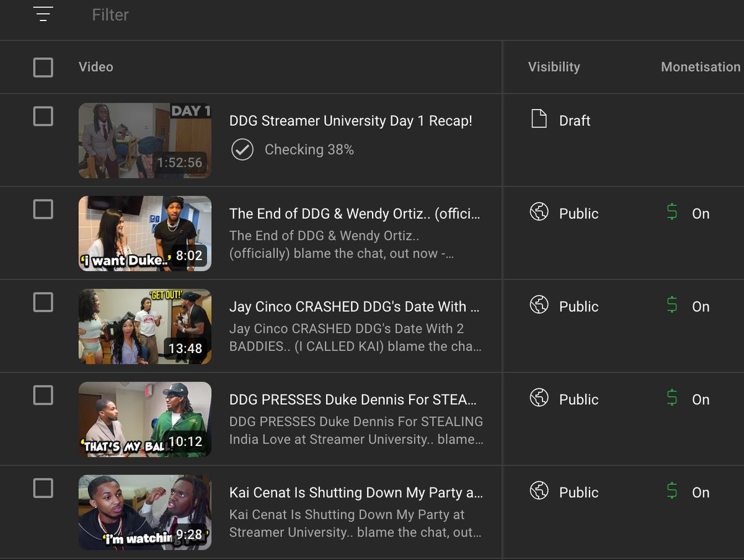Open title Kai Cenat Is Shutting Down My Party

coord(356,492)
